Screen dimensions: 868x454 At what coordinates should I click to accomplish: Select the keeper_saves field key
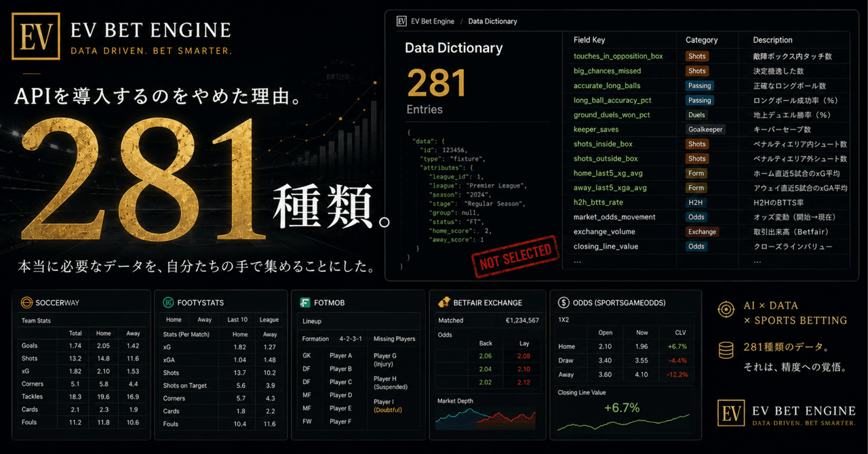[596, 129]
